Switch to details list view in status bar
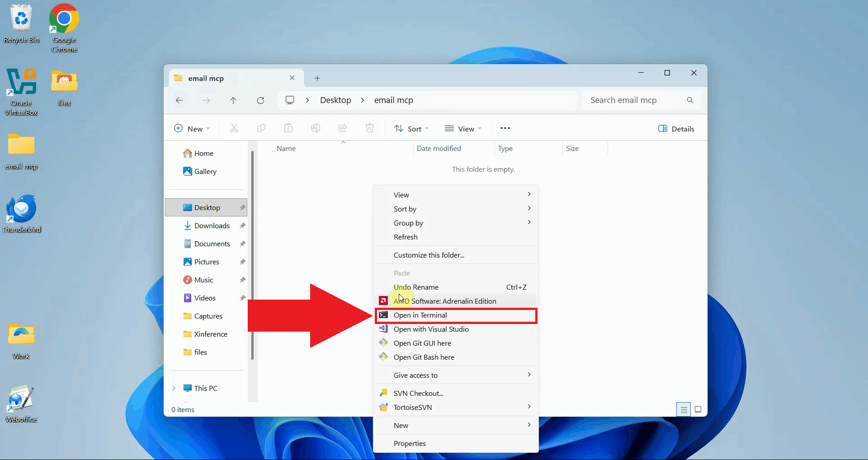The height and width of the screenshot is (460, 868). (684, 409)
